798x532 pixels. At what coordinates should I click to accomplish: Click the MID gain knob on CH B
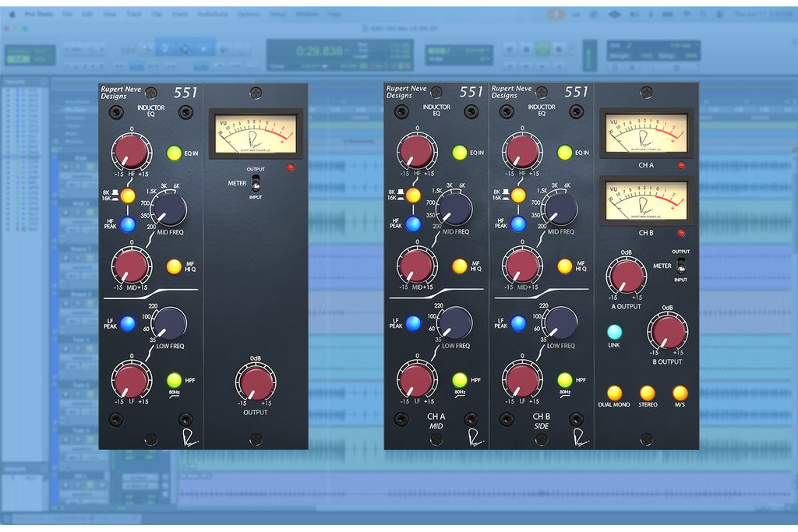coord(521,265)
